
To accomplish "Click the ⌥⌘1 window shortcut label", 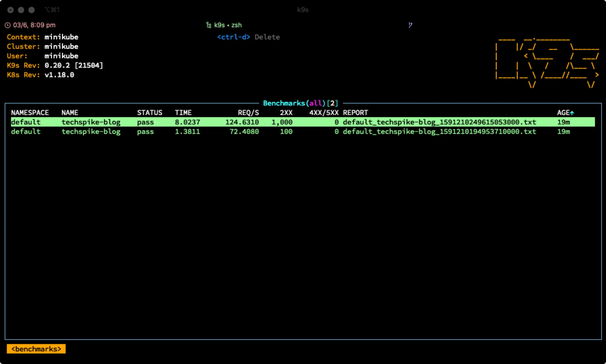I will 52,10.
